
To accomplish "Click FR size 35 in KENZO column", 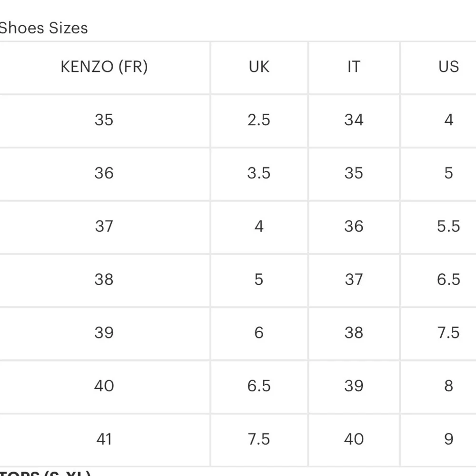I will point(104,120).
